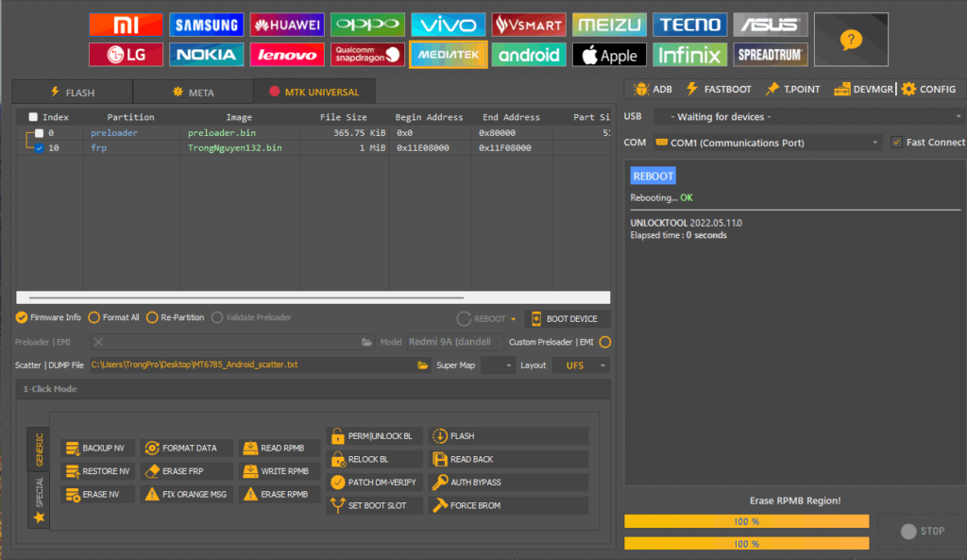Select the Qualcomm Snapdragon brand icon
The width and height of the screenshot is (967, 560).
367,55
